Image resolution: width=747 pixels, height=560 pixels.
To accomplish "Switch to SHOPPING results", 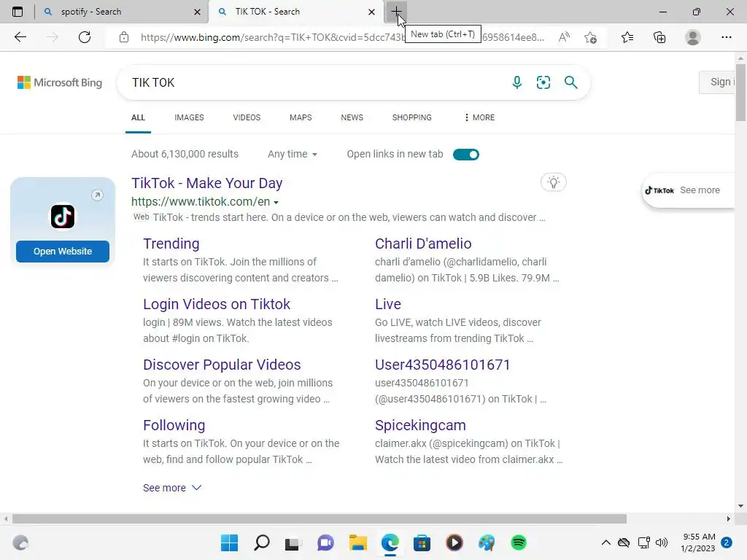I will [412, 117].
